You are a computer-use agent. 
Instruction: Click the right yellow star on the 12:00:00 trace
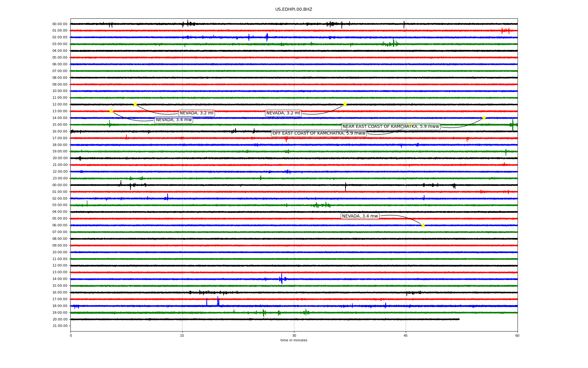tap(345, 104)
